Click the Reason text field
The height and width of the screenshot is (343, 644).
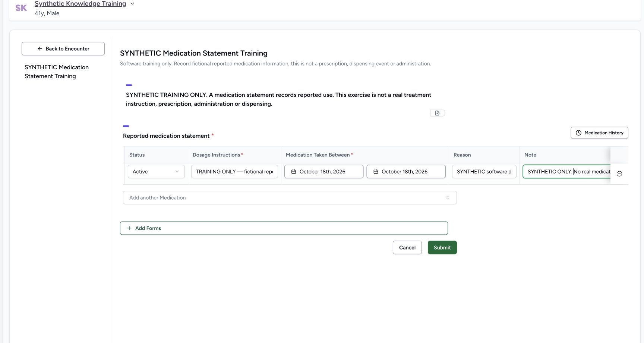[484, 172]
